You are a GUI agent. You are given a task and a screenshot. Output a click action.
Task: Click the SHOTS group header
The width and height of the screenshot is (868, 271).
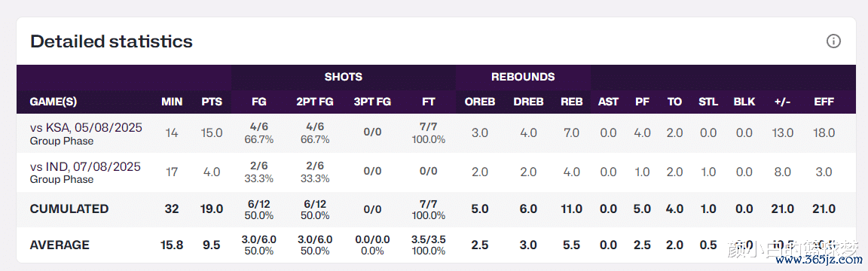click(344, 77)
